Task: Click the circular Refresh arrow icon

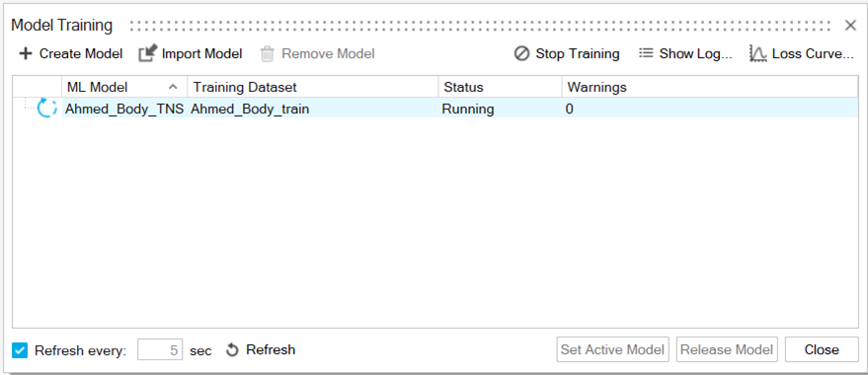Action: [232, 350]
